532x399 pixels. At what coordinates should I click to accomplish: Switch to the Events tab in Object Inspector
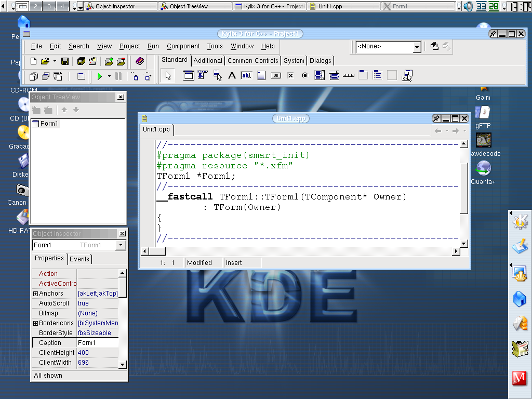(x=79, y=259)
